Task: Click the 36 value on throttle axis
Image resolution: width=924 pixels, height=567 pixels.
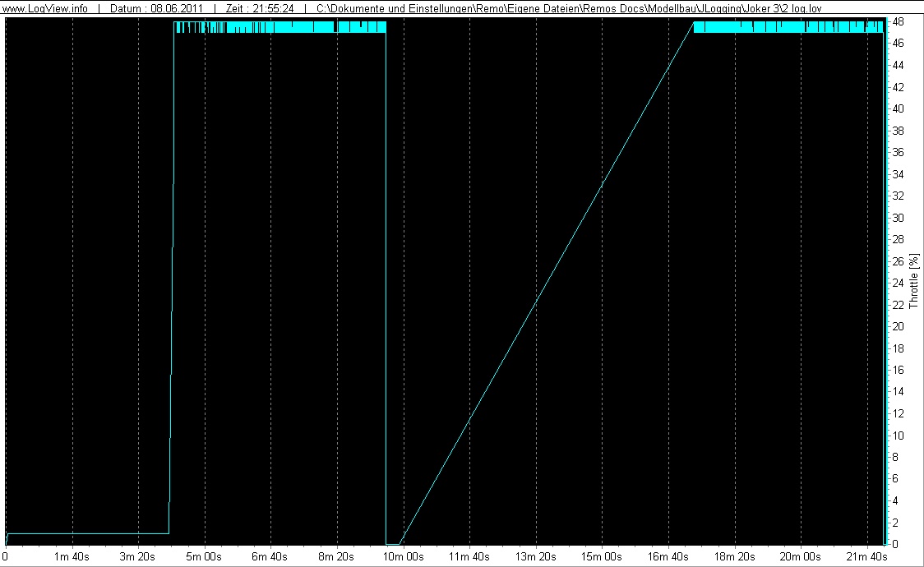Action: point(898,152)
